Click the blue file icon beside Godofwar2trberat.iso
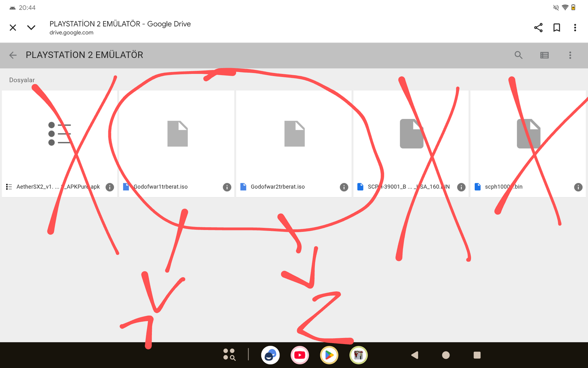This screenshot has height=368, width=588. pos(243,187)
